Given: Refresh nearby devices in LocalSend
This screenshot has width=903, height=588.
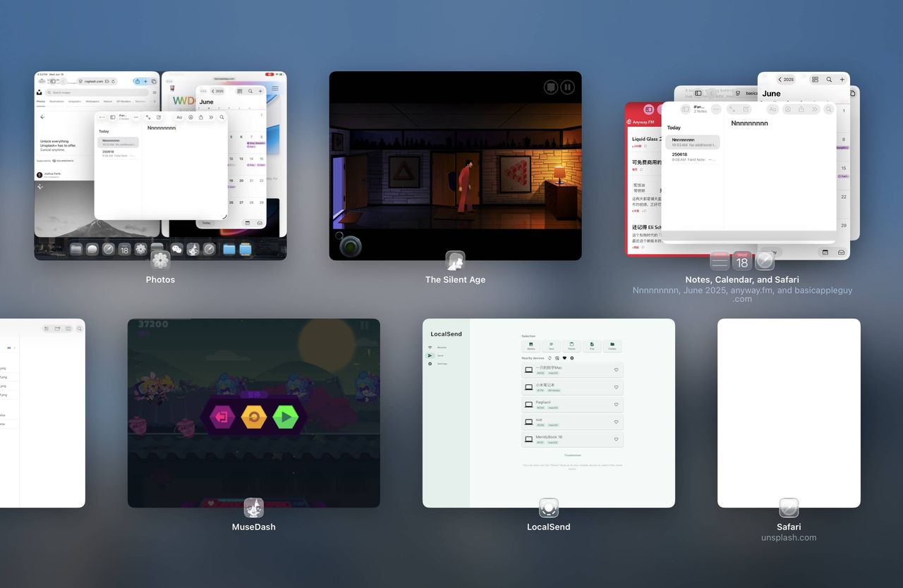Looking at the screenshot, I should [550, 357].
